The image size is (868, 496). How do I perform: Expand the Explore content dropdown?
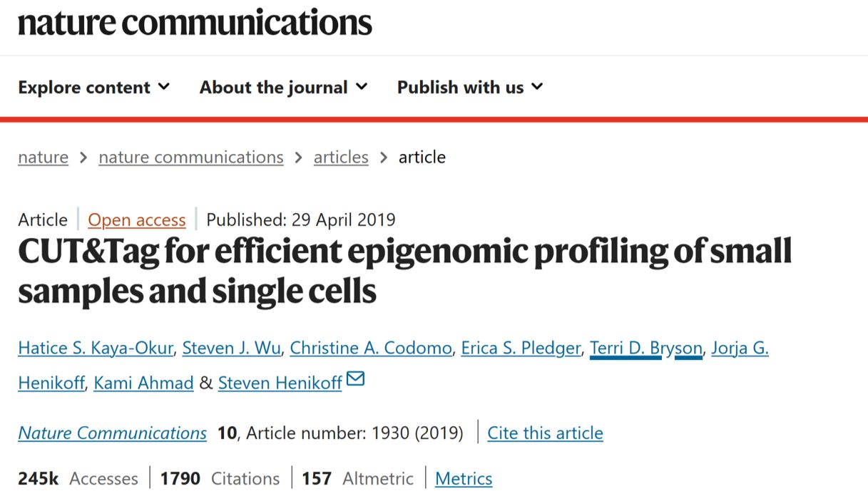(x=94, y=88)
